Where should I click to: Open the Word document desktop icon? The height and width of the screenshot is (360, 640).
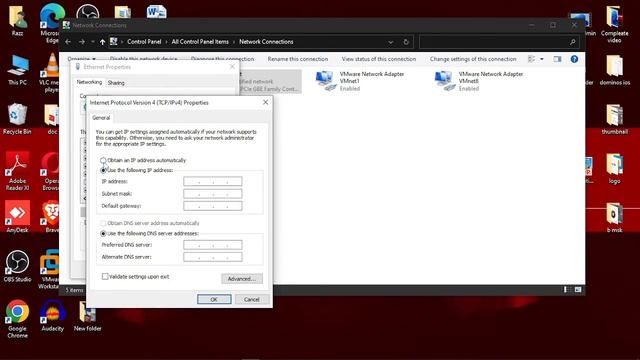(x=157, y=11)
